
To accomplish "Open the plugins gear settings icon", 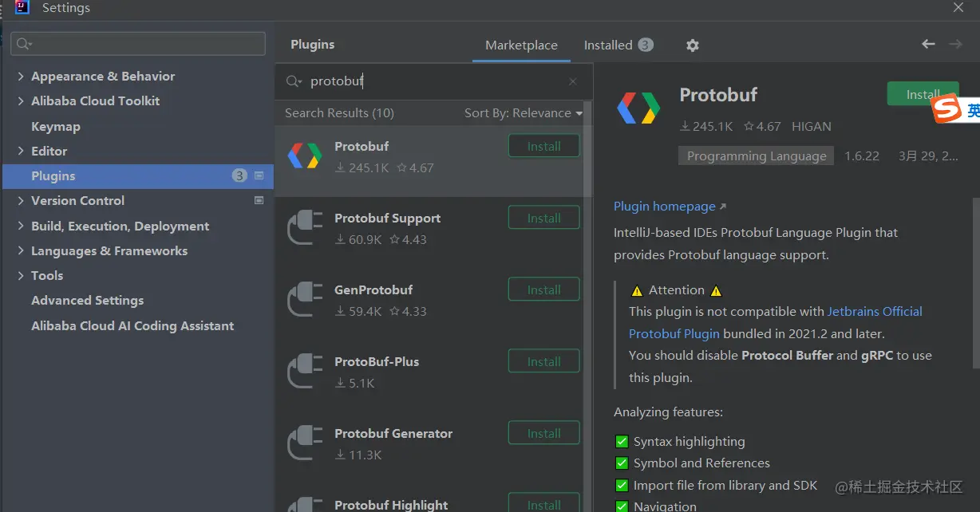I will [x=693, y=45].
